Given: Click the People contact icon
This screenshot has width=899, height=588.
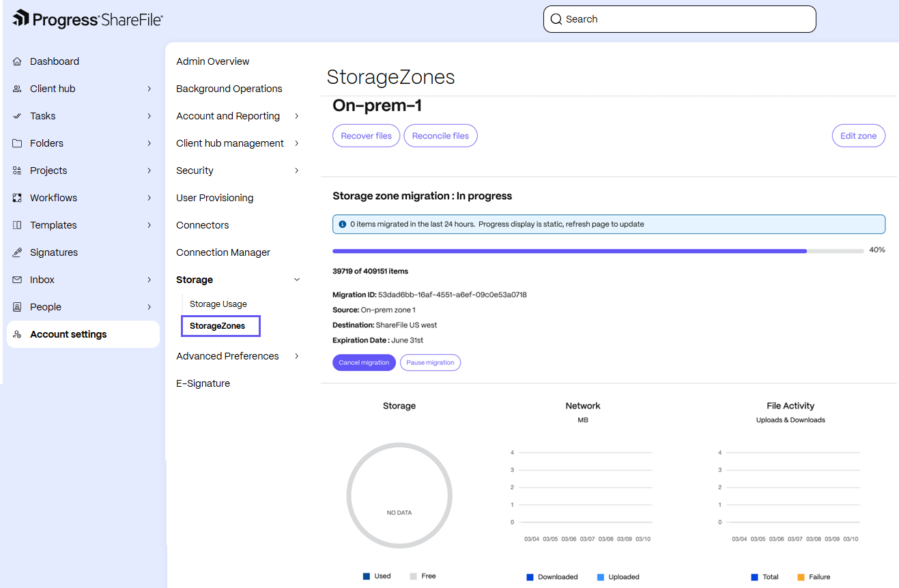Looking at the screenshot, I should click(17, 307).
